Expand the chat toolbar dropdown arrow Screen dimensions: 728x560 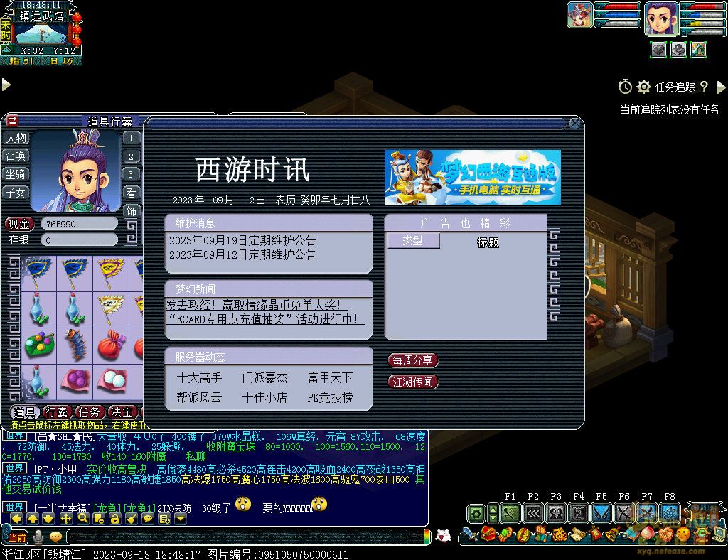pos(180,519)
